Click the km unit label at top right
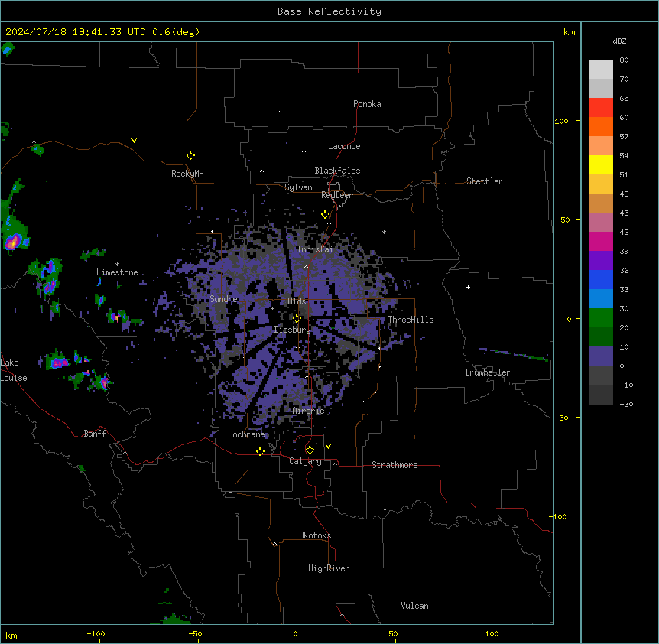 coord(569,32)
